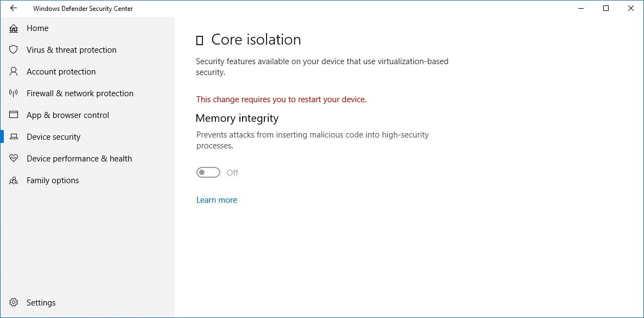
Task: Click the Family options people icon
Action: (14, 180)
